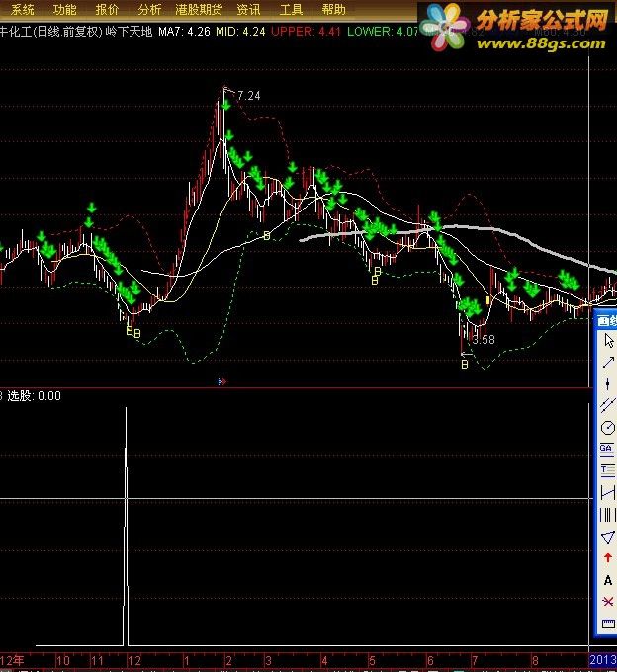Open the 帮助 menu
The image size is (617, 672).
333,9
